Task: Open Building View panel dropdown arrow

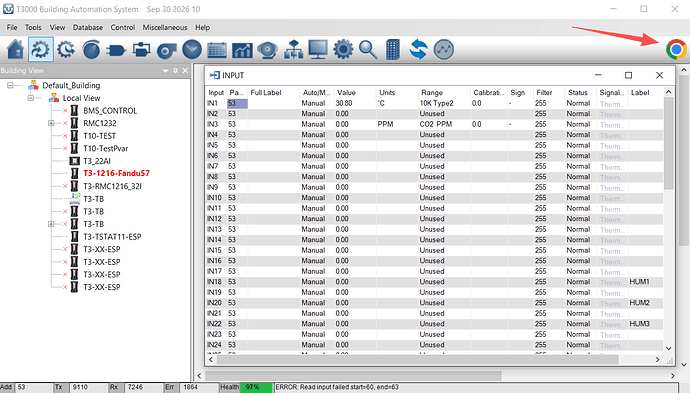Action: (x=165, y=70)
